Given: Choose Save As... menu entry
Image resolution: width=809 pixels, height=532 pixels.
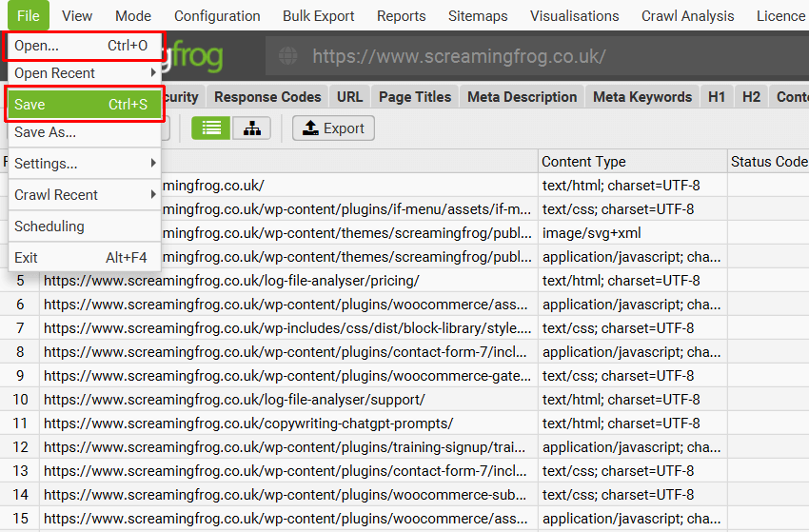Looking at the screenshot, I should [x=85, y=132].
